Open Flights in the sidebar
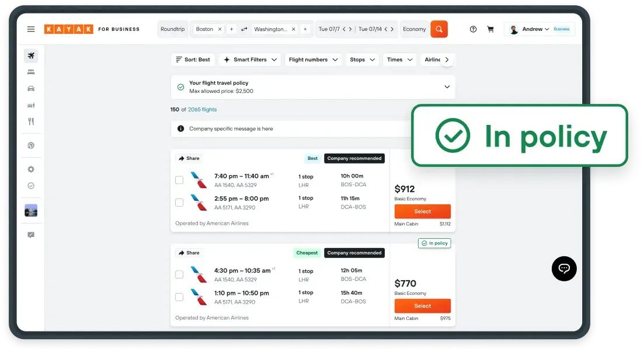Screen dimensions: 644x352 (x=31, y=55)
